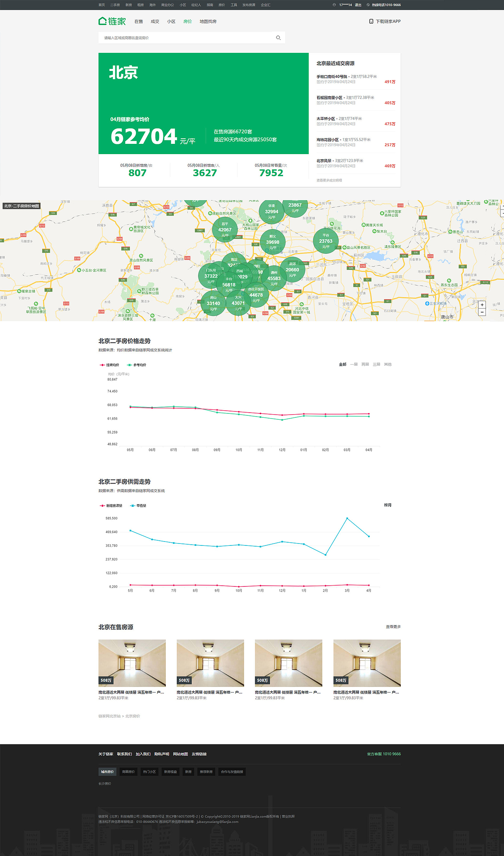The width and height of the screenshot is (504, 856).
Task: Open the first 508万 listing thumbnail
Action: [132, 663]
